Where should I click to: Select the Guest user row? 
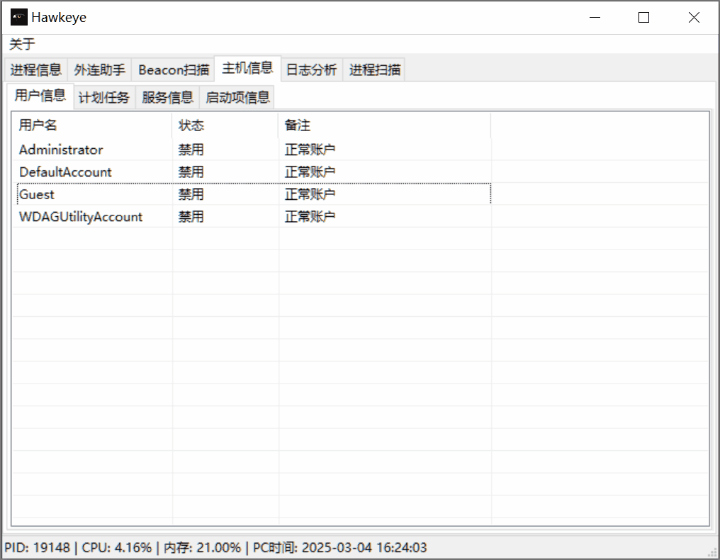pos(252,194)
